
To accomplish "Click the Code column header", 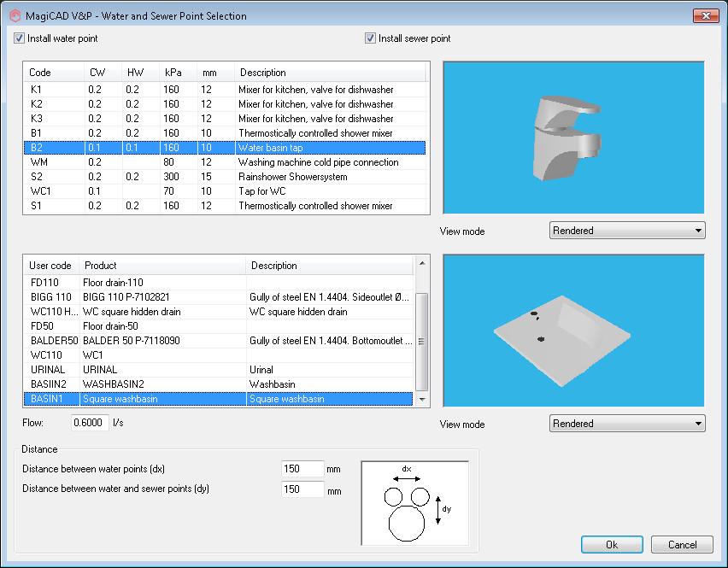I will point(54,73).
